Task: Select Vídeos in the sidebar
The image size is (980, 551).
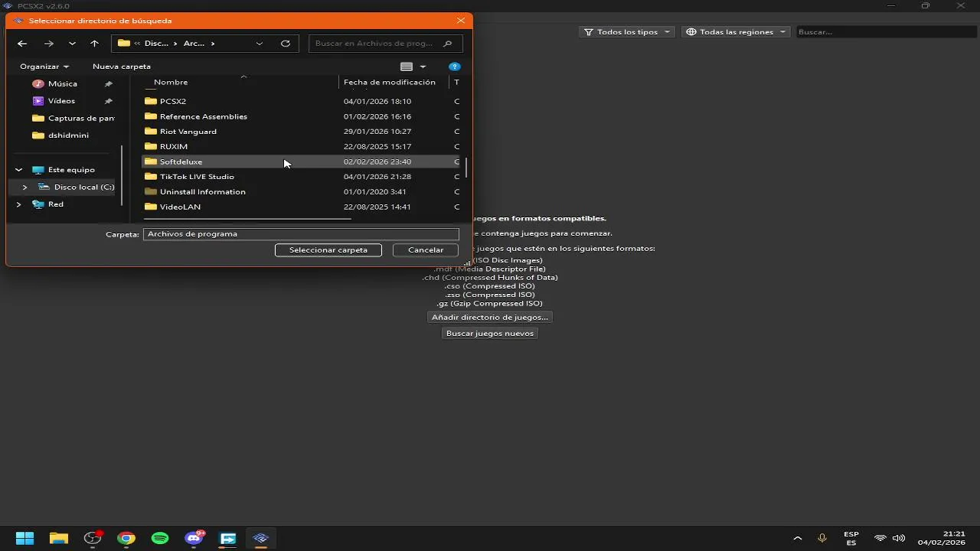Action: point(61,101)
